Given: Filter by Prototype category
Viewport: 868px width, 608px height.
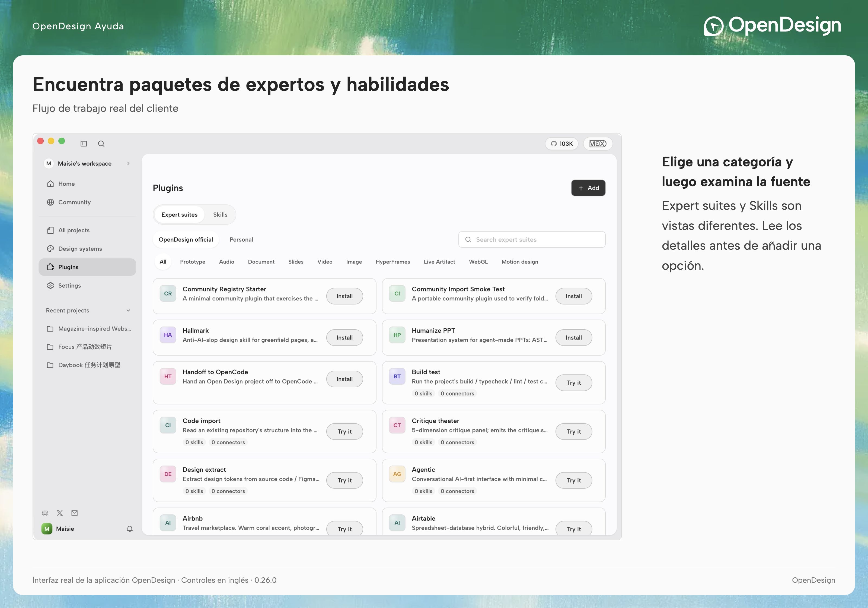Looking at the screenshot, I should 192,262.
